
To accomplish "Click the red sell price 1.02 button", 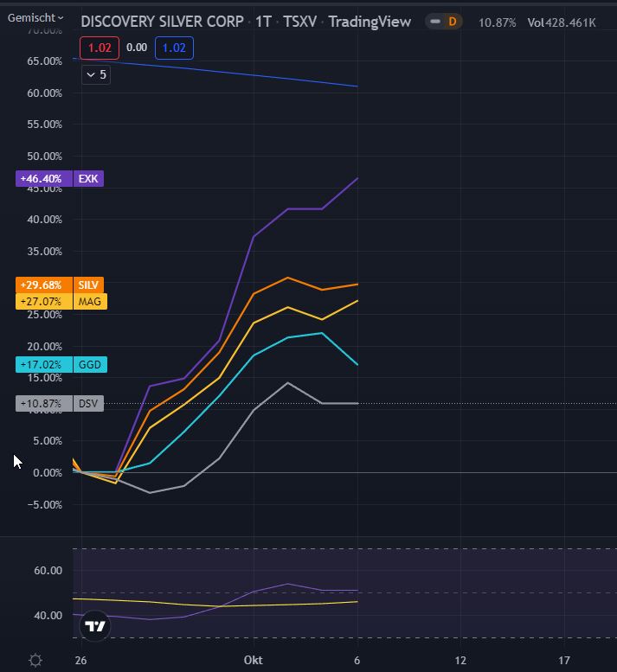I will [x=99, y=48].
